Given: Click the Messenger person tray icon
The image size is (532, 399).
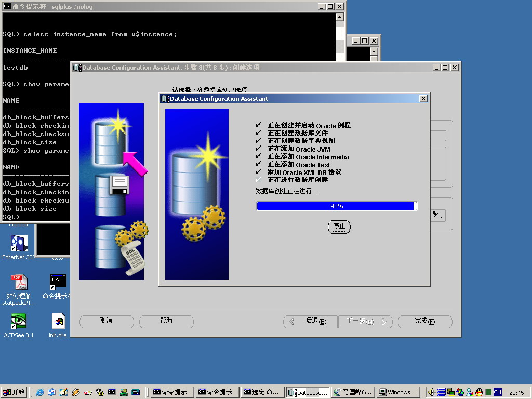Looking at the screenshot, I should pos(470,392).
